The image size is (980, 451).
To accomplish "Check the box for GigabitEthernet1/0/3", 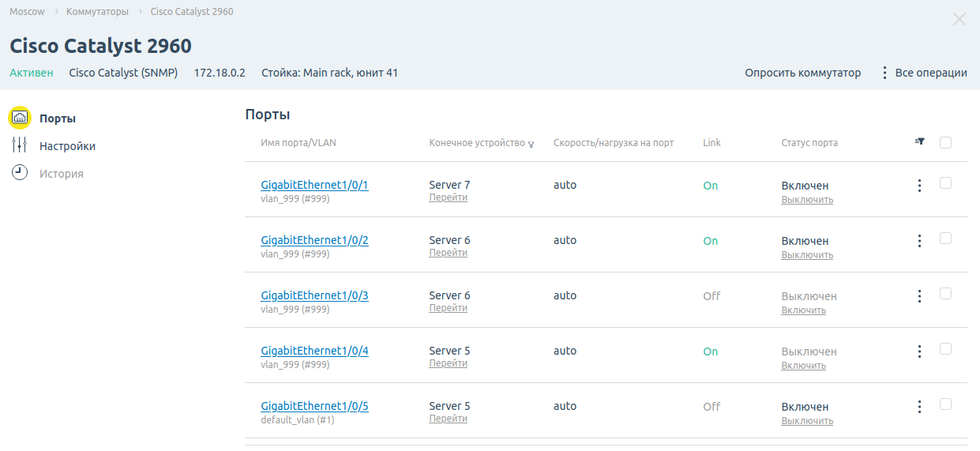I will [945, 293].
